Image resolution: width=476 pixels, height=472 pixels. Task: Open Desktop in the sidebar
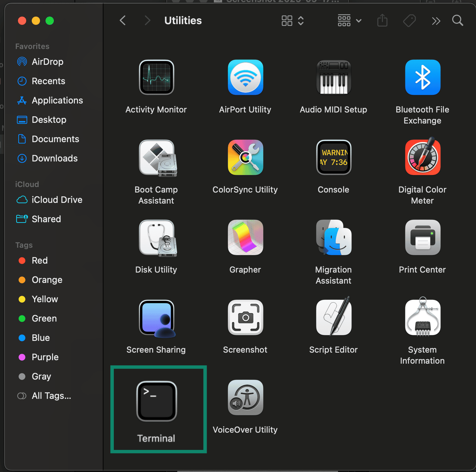coord(41,120)
